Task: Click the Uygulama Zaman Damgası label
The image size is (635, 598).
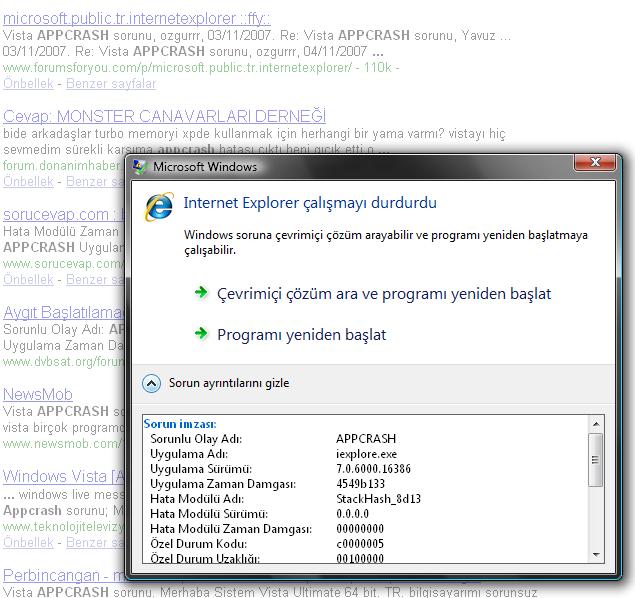Action: coord(223,484)
